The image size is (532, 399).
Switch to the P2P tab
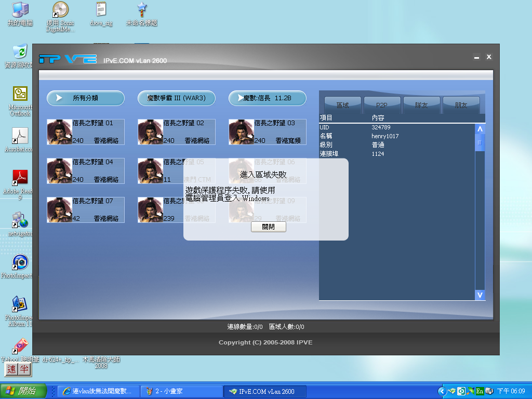pyautogui.click(x=382, y=105)
